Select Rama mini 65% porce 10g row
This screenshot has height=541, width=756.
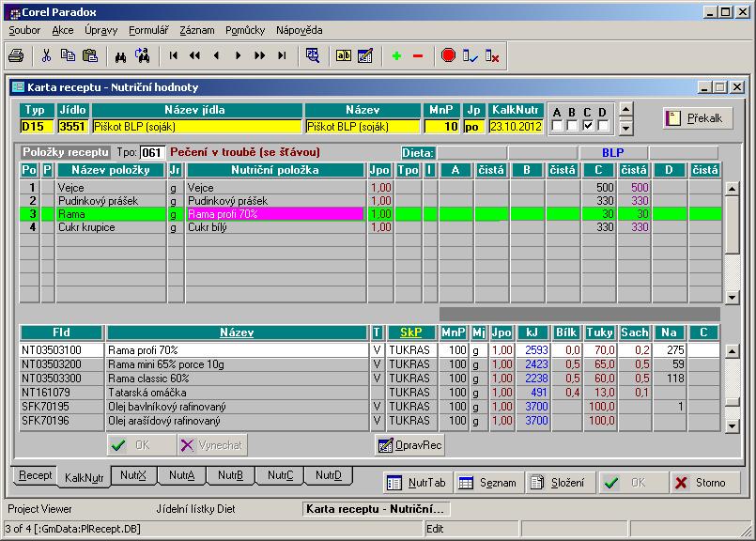370,364
